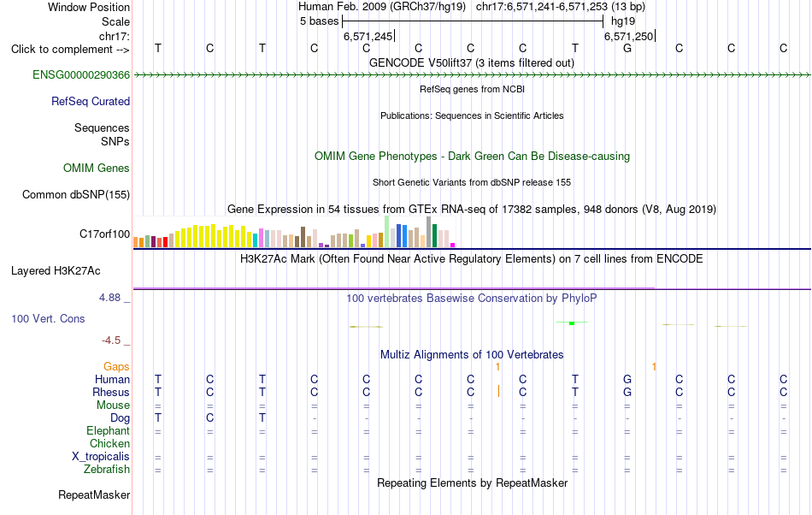Click the first orange '1' gap marker
The width and height of the screenshot is (812, 515).
[x=497, y=367]
